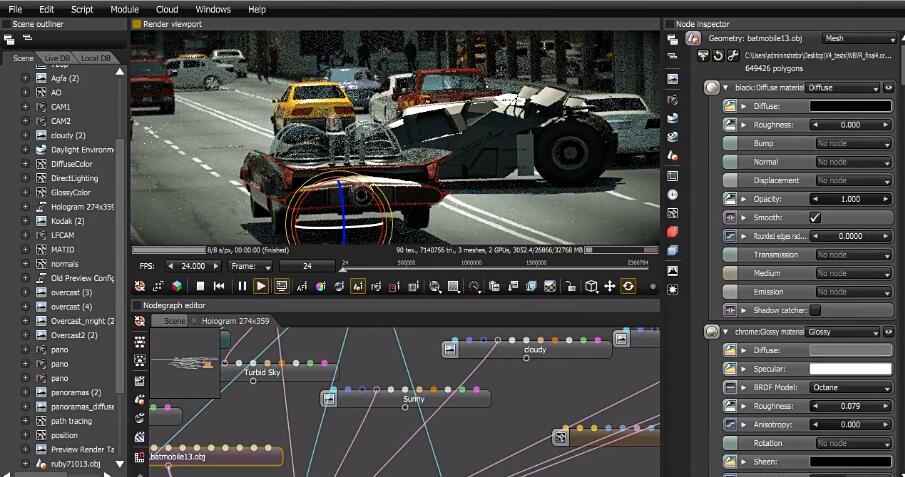
Task: Select the batmobile13.obj node in nodegraph
Action: point(216,457)
